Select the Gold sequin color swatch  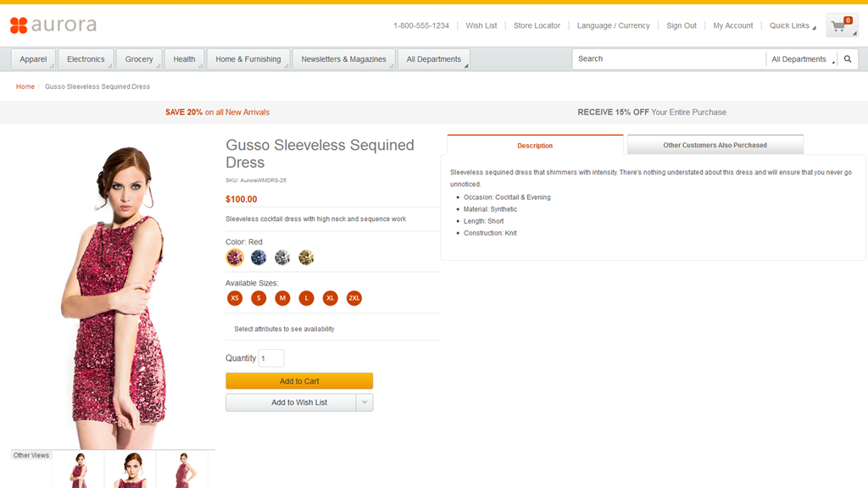click(306, 258)
